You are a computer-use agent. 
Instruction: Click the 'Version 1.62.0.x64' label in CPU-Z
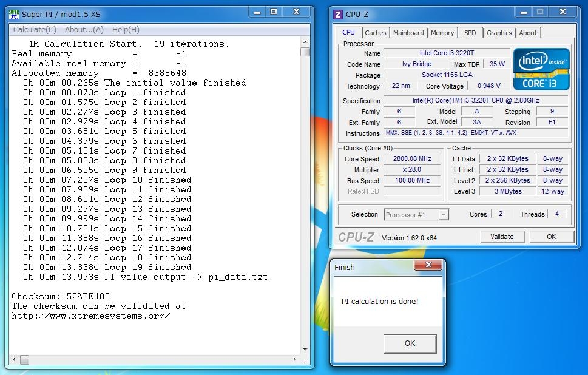pyautogui.click(x=409, y=238)
